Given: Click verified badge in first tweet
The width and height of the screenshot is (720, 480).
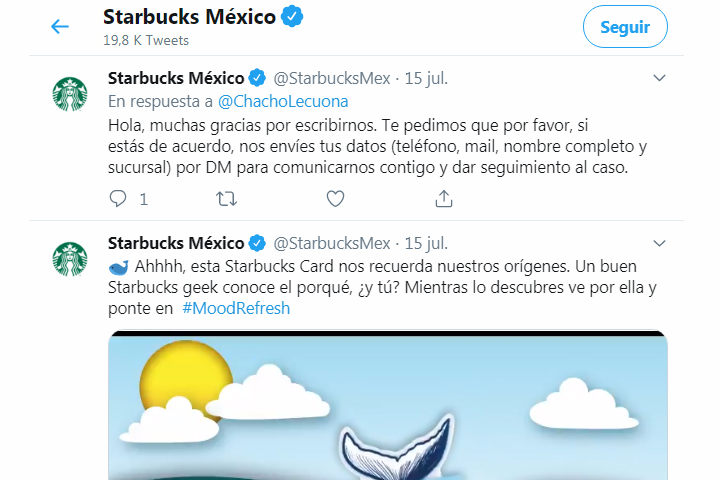Looking at the screenshot, I should tap(257, 78).
